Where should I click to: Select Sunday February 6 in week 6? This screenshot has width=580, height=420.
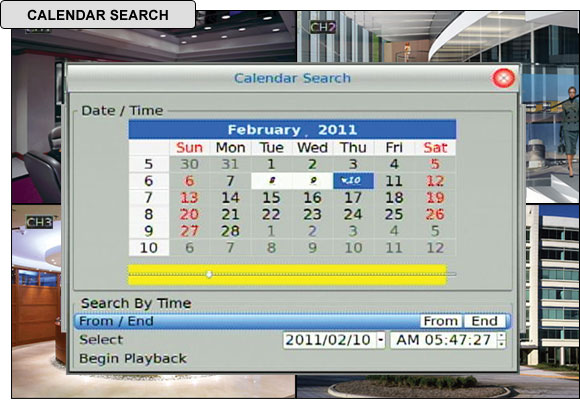pos(189,181)
